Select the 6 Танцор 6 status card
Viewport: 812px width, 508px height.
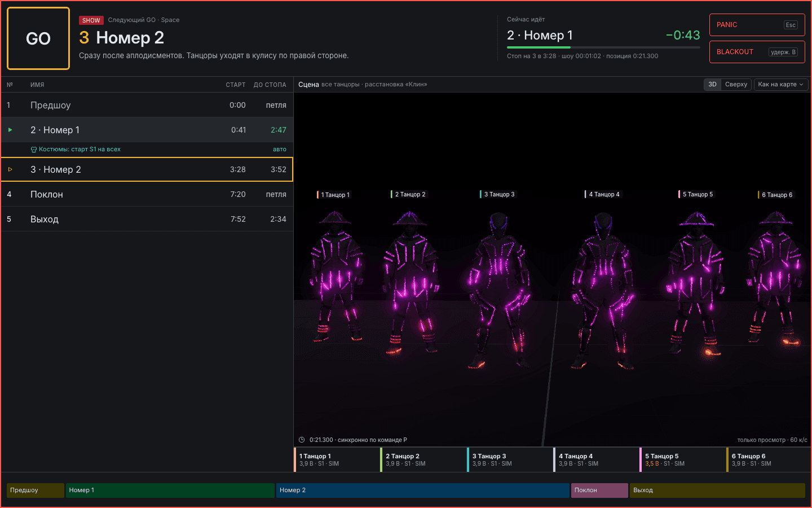click(769, 459)
